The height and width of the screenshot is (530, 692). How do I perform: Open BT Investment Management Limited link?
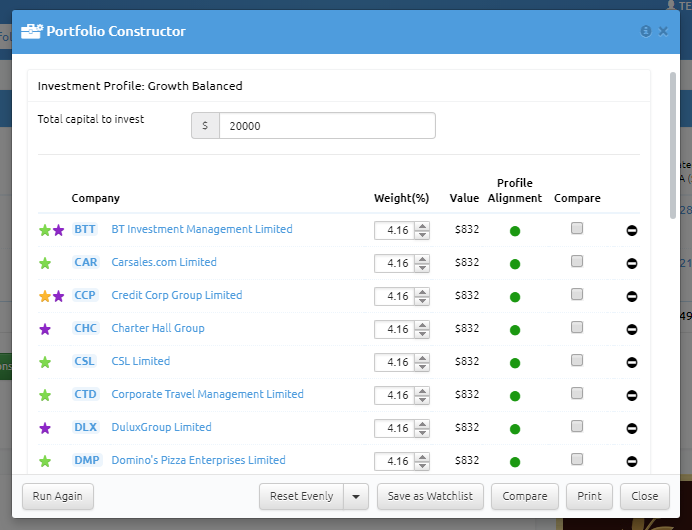pyautogui.click(x=202, y=229)
